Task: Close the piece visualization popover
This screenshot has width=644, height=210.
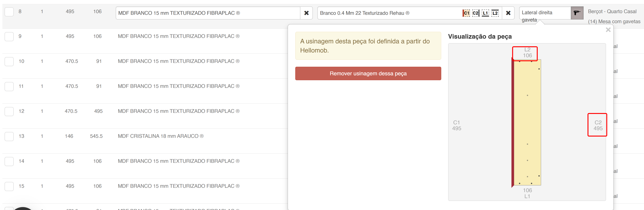Action: tap(608, 30)
